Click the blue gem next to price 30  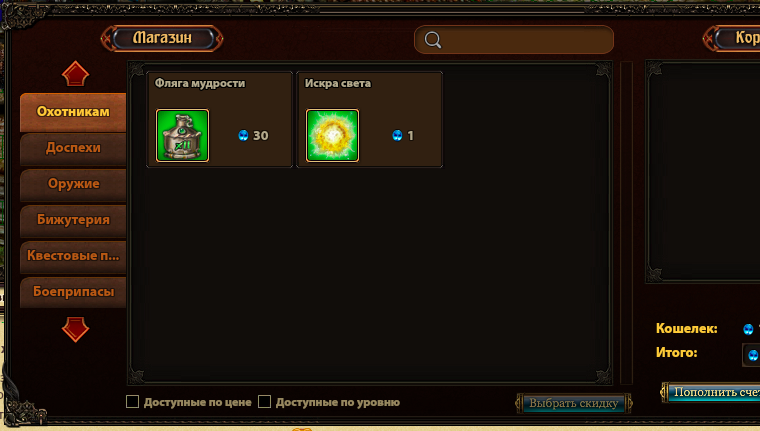[243, 135]
